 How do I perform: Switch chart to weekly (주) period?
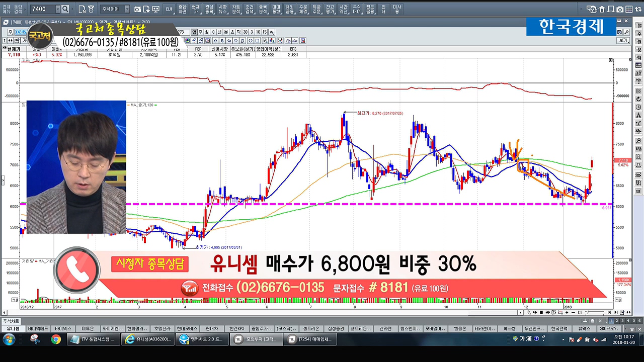pyautogui.click(x=200, y=32)
